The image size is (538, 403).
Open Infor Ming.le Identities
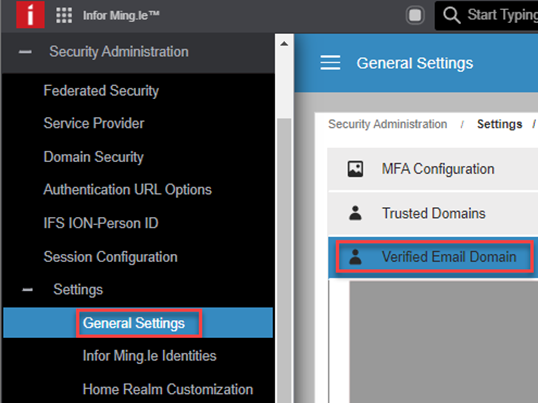[x=149, y=356]
